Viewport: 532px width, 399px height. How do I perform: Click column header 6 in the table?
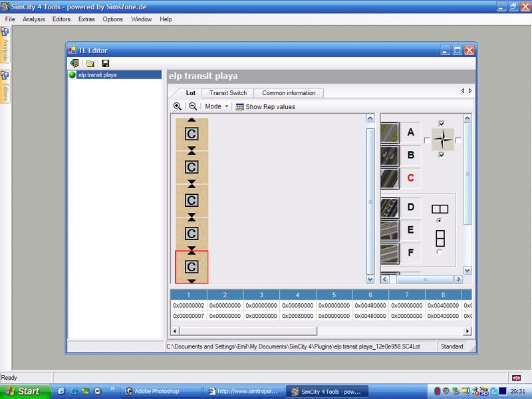point(370,295)
